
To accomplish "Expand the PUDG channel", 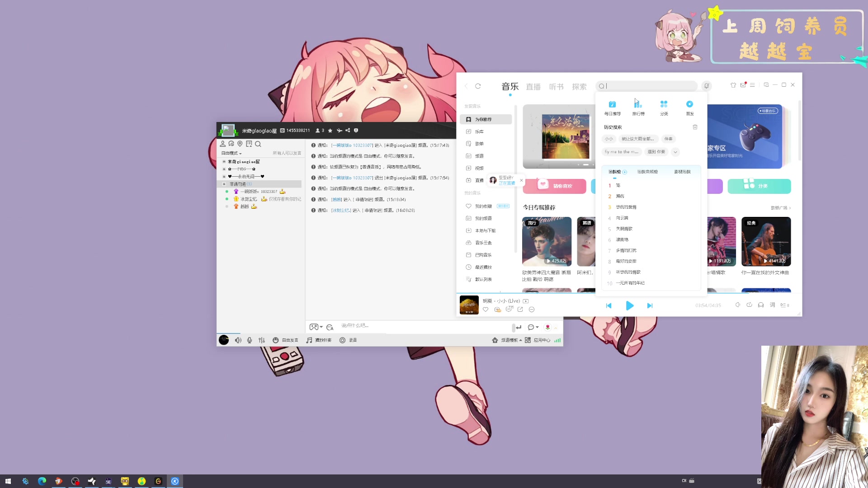I will click(224, 169).
